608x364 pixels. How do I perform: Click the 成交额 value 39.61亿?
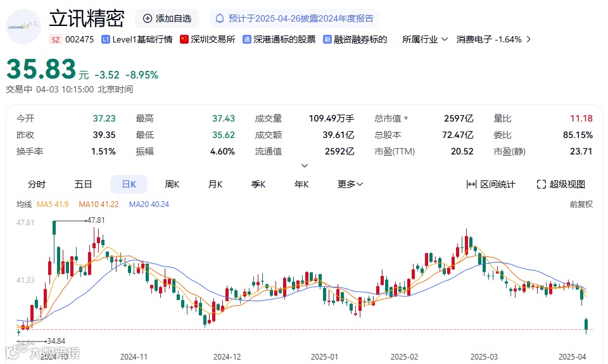[338, 135]
